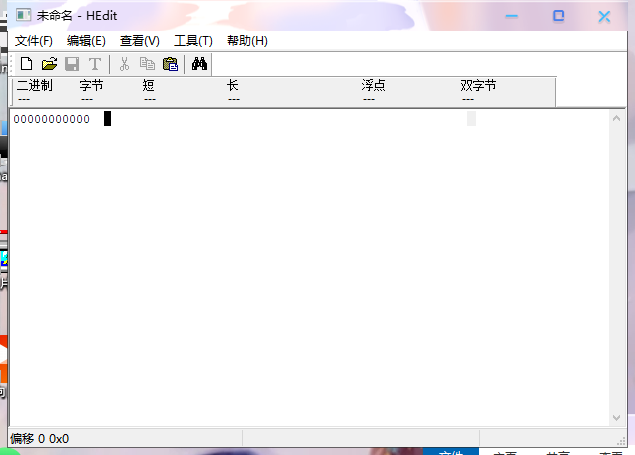Click the 双字节 value label

pyautogui.click(x=478, y=85)
